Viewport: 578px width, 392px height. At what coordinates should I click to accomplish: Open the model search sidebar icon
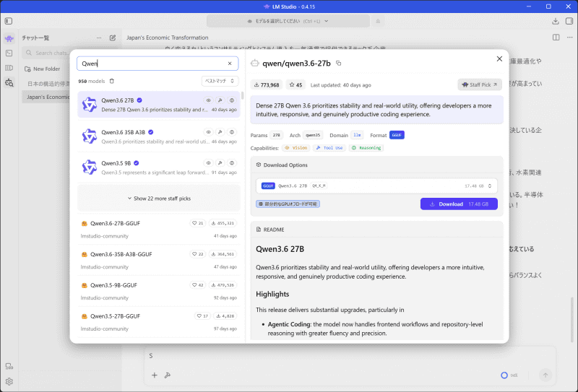(x=9, y=82)
